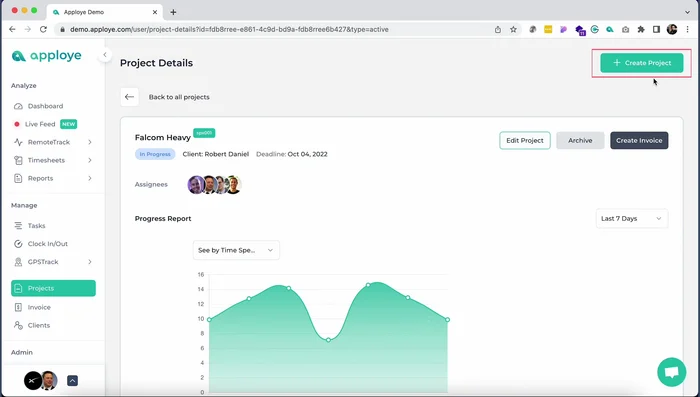Viewport: 700px width, 397px height.
Task: Click Back to all projects link
Action: click(179, 97)
